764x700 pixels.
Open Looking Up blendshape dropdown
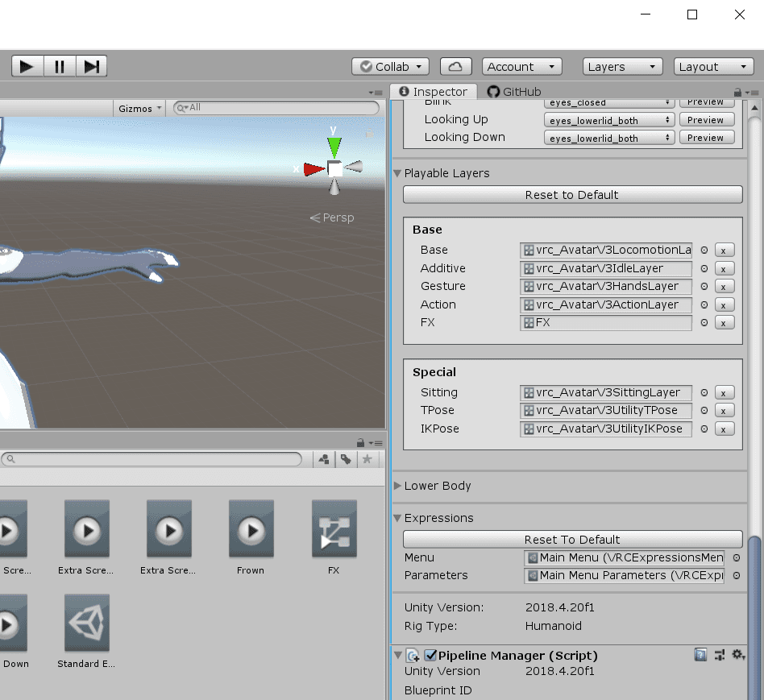(609, 120)
